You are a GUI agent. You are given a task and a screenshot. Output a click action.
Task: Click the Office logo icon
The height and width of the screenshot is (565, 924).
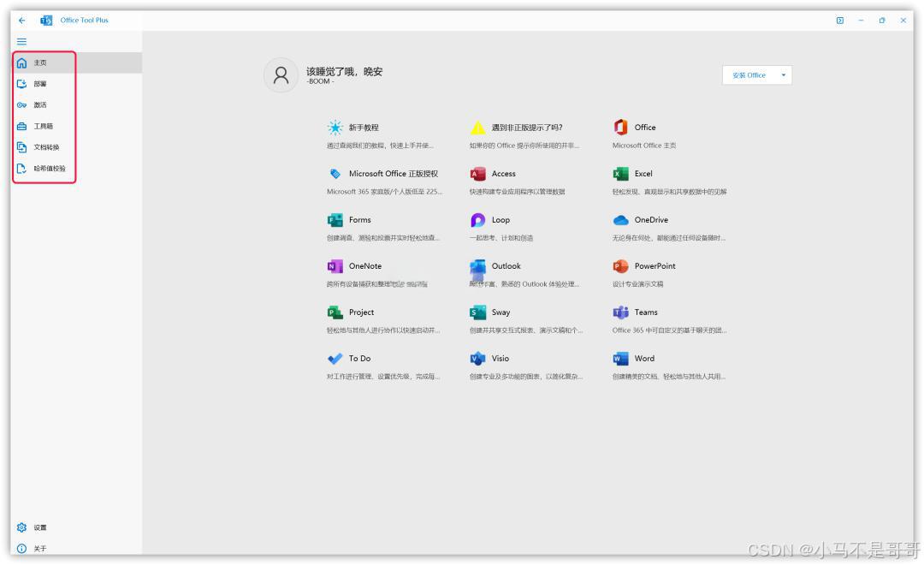coord(620,127)
